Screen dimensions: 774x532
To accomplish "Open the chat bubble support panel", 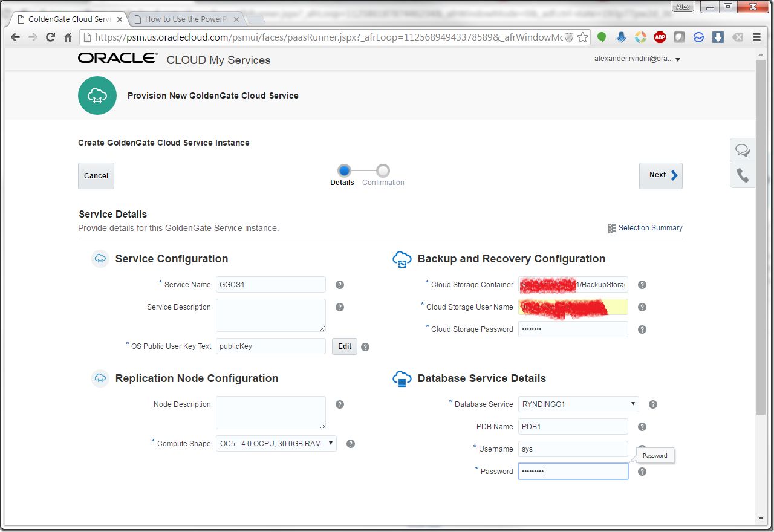I will pyautogui.click(x=743, y=149).
